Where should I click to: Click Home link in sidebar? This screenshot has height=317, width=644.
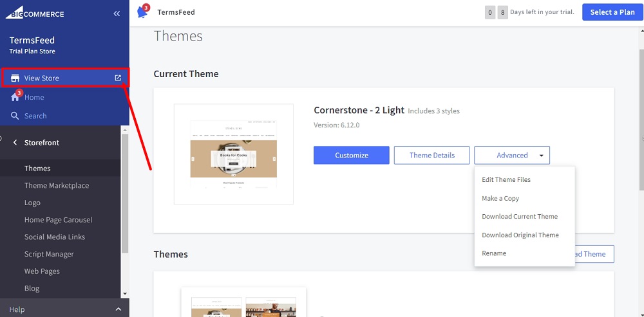pyautogui.click(x=34, y=97)
